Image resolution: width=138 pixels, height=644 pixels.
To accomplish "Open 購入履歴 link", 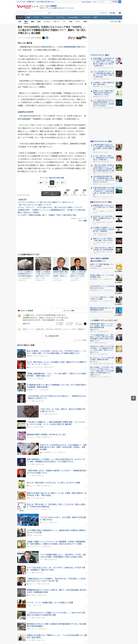I will point(112,13).
